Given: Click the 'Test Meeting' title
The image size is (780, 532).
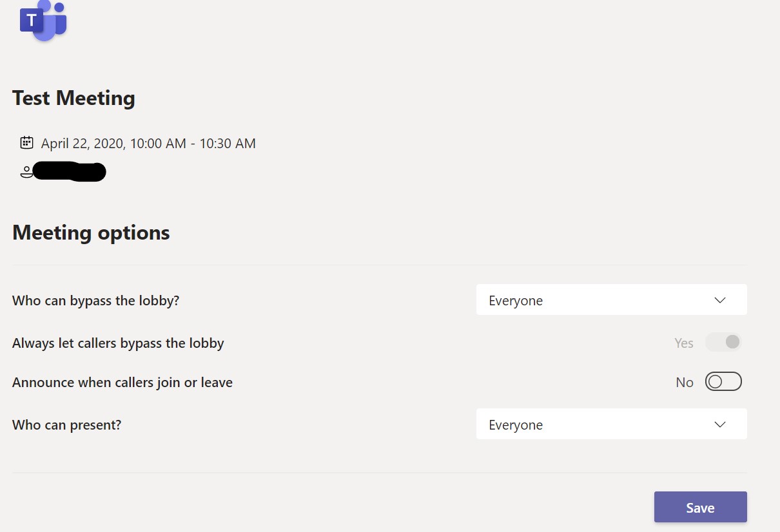Looking at the screenshot, I should pyautogui.click(x=73, y=98).
